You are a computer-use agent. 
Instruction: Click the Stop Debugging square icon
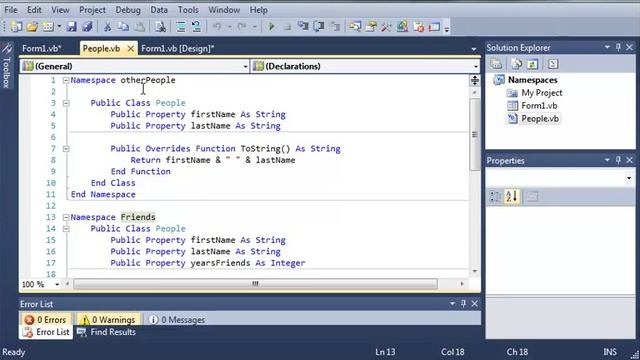click(287, 27)
